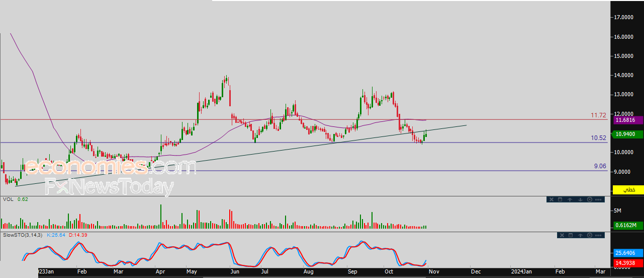The image size is (644, 278).
Task: Close the SlowSTO indicator panel
Action: click(561, 235)
